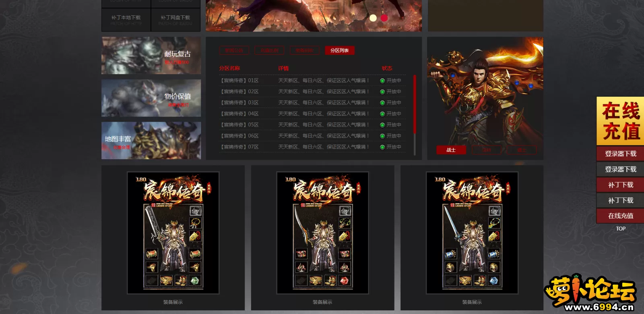Select the red banner carousel dot
This screenshot has height=314, width=644.
click(384, 18)
